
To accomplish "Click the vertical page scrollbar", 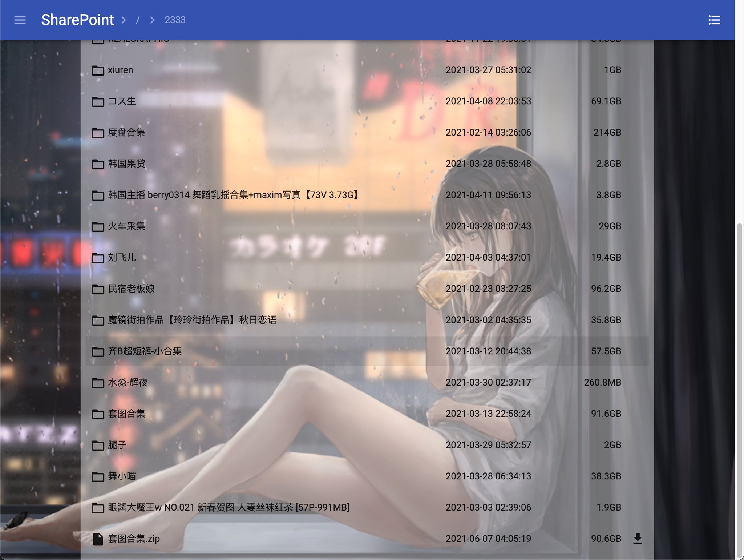I will point(739,389).
